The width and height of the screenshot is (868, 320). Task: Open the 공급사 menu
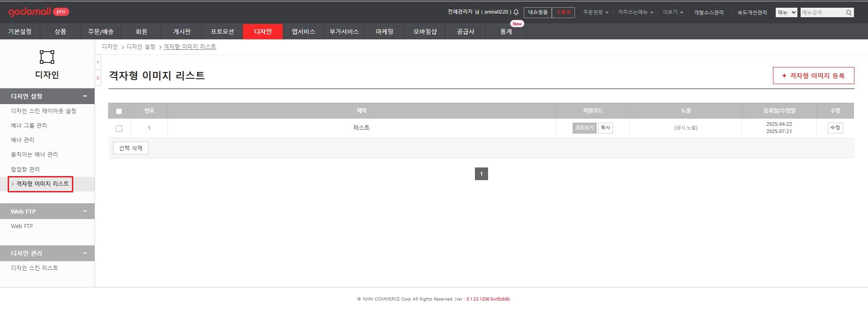coord(465,32)
